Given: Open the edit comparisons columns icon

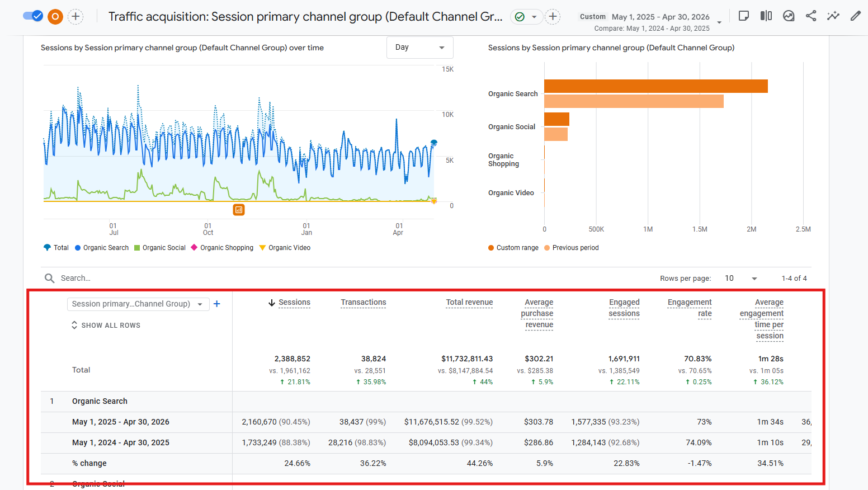Looking at the screenshot, I should coord(766,16).
